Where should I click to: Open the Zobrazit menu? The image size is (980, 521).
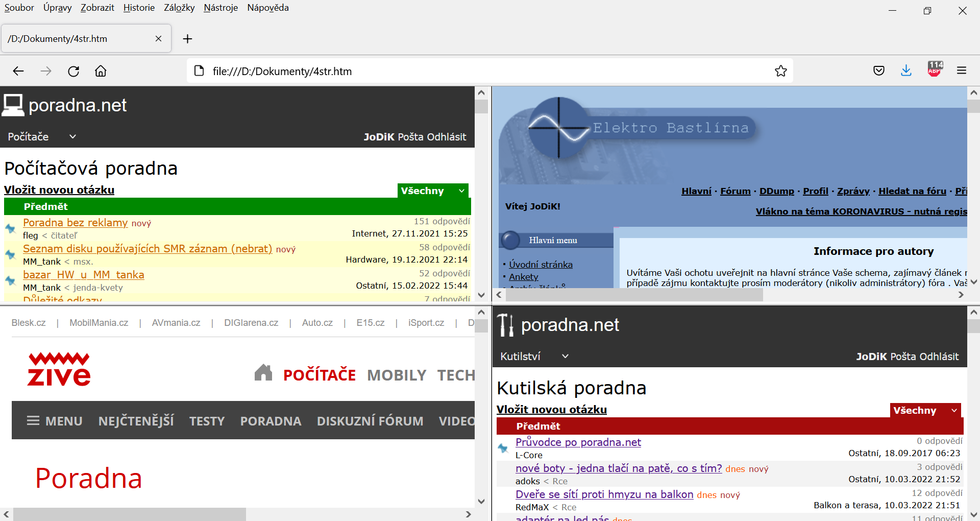[x=97, y=8]
